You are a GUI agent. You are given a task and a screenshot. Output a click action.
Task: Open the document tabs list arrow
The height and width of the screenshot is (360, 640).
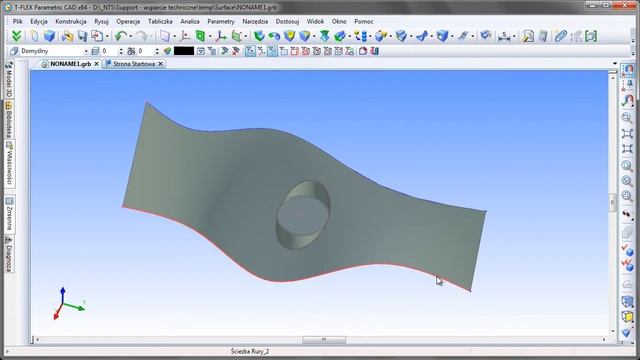615,64
